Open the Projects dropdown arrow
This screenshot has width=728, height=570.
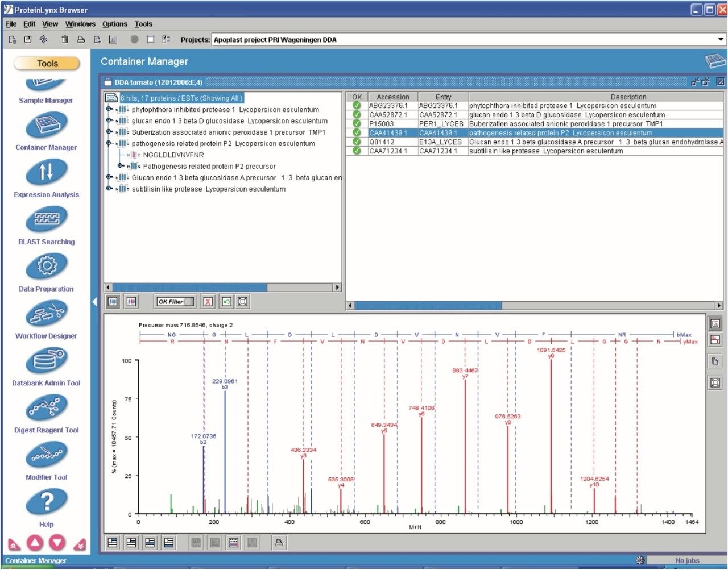[x=721, y=39]
